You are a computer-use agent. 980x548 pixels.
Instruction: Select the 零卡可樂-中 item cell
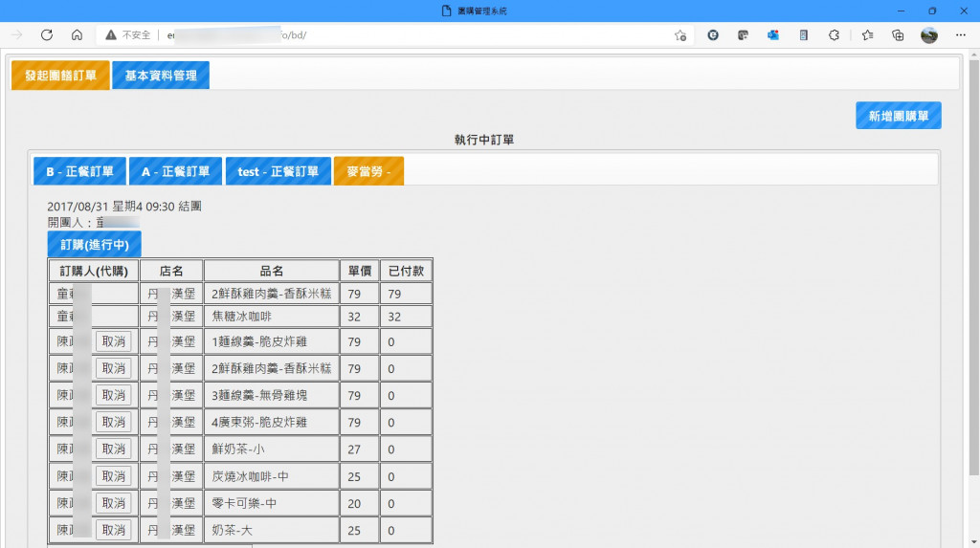click(x=271, y=503)
